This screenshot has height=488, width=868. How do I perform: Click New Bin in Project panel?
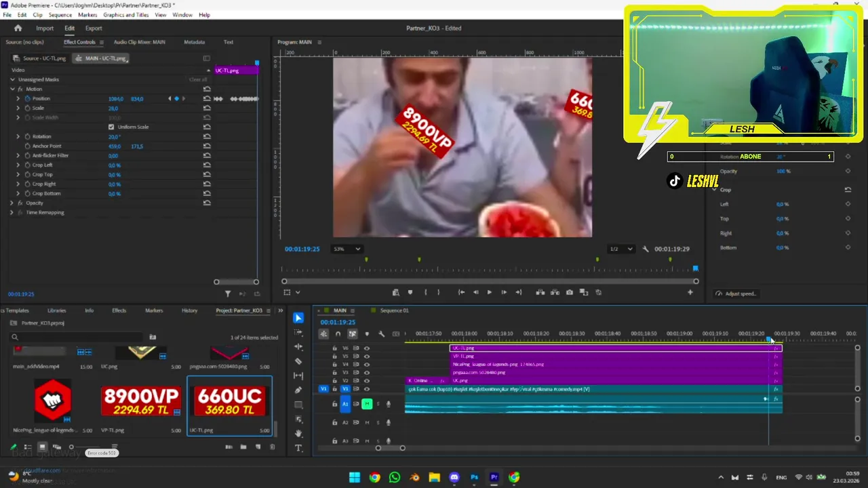coord(243,447)
